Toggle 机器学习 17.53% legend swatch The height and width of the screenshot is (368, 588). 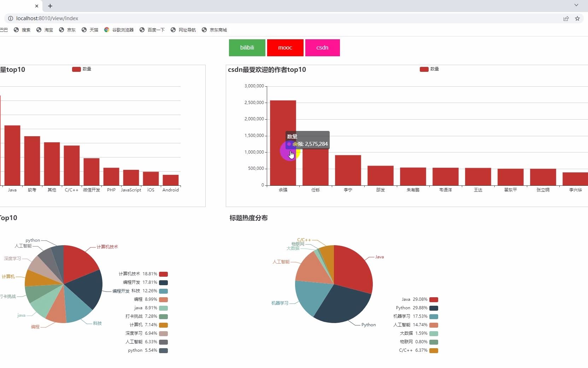[434, 317]
